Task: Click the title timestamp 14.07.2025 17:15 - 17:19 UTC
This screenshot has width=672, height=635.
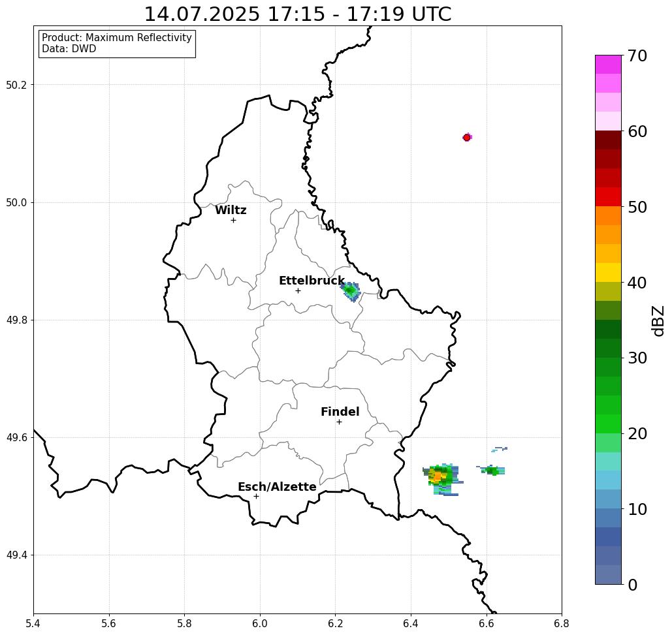Action: tap(298, 14)
